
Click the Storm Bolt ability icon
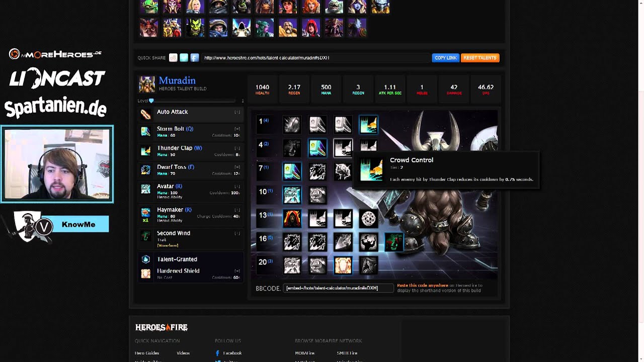click(x=145, y=131)
